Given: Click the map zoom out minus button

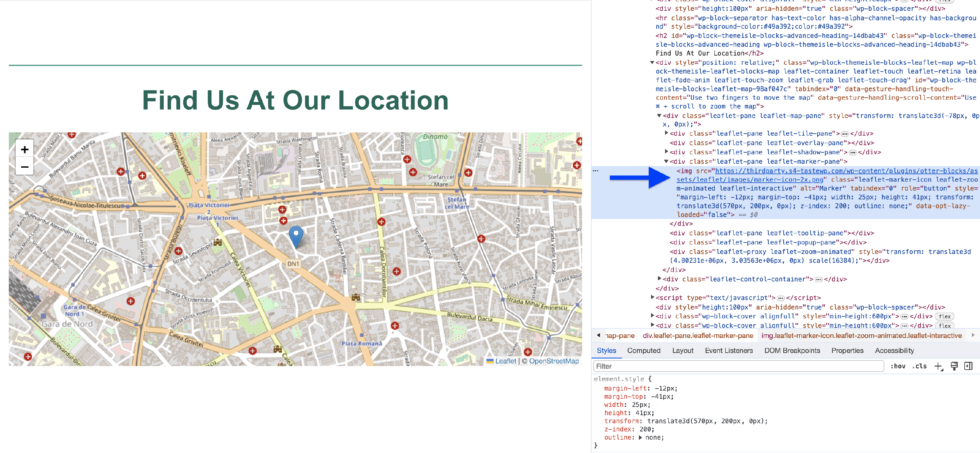Looking at the screenshot, I should click(25, 167).
